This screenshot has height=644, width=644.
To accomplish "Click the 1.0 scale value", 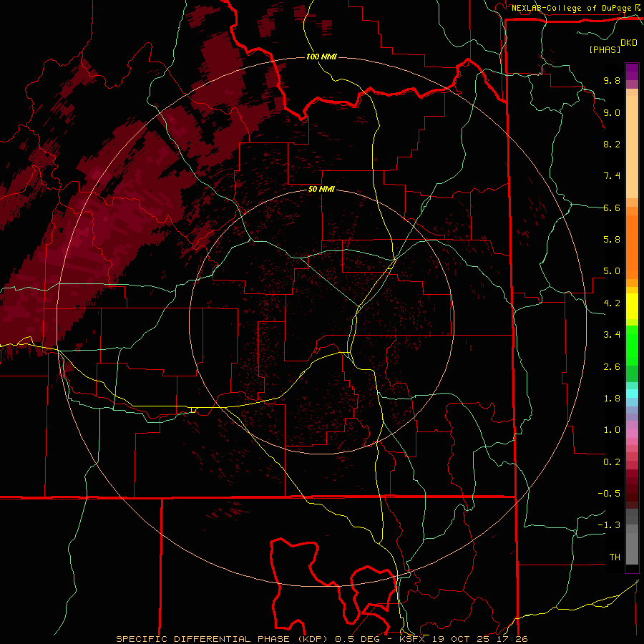I will (x=612, y=430).
